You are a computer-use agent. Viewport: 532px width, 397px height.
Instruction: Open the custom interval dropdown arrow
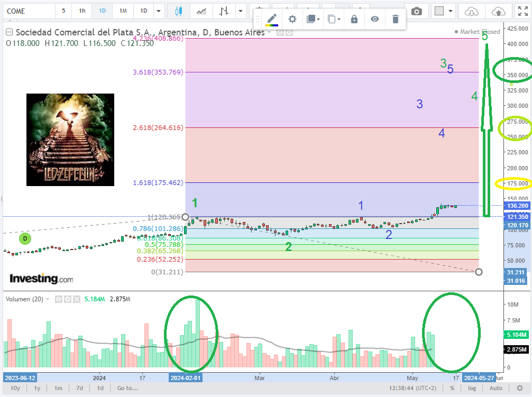159,11
